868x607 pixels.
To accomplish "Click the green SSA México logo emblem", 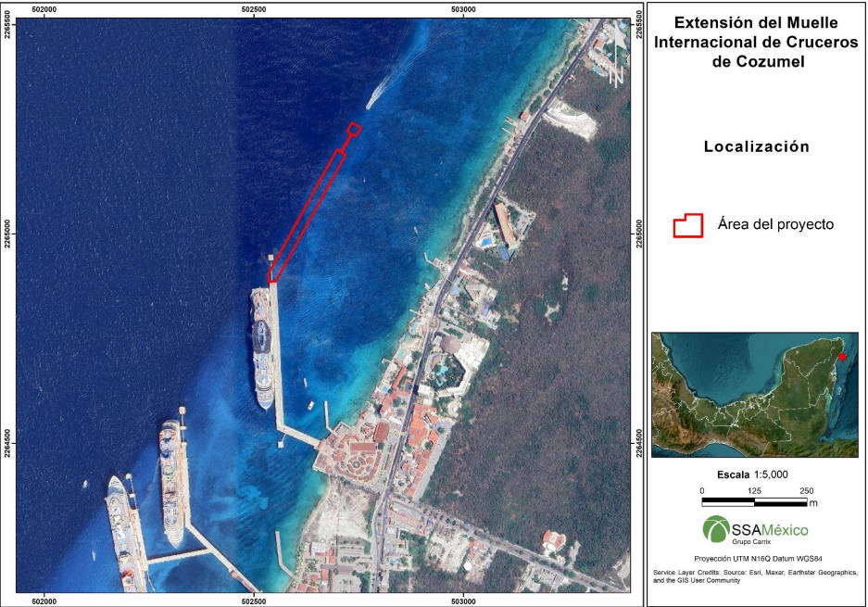I will (716, 529).
